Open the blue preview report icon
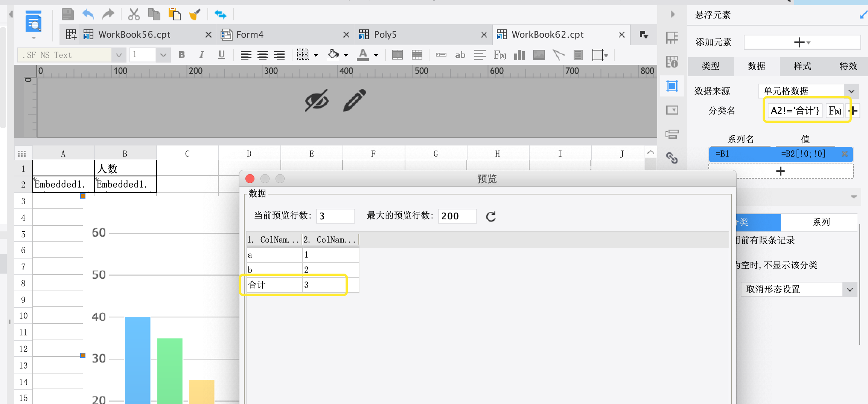868x404 pixels. click(34, 22)
